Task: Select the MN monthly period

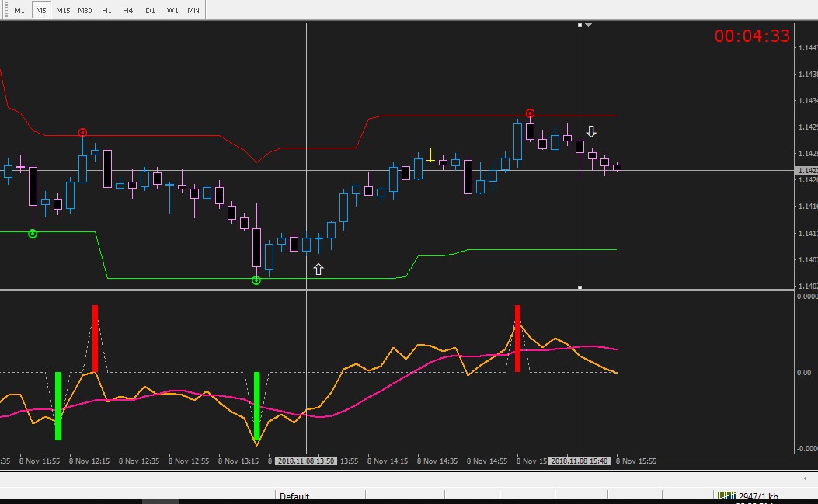Action: (193, 10)
